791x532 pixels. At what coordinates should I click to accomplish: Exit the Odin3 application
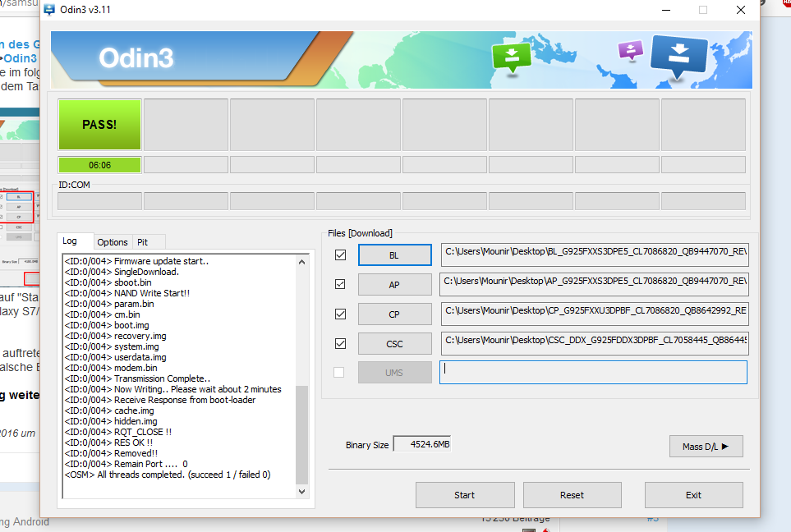click(x=693, y=495)
